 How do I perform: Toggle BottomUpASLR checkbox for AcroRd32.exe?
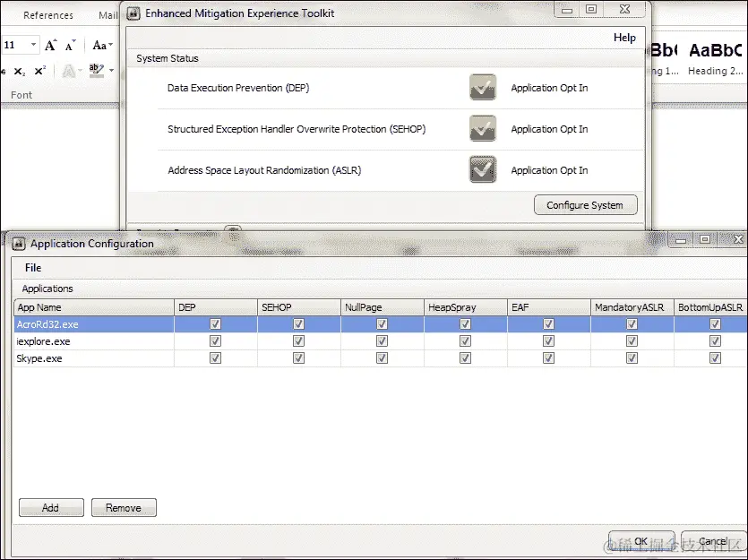tap(715, 324)
